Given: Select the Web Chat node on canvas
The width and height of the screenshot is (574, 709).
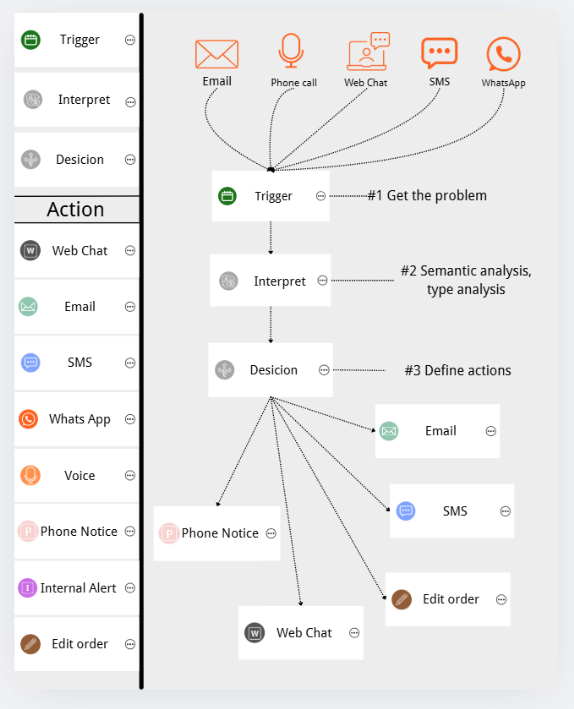Looking at the screenshot, I should click(x=301, y=633).
